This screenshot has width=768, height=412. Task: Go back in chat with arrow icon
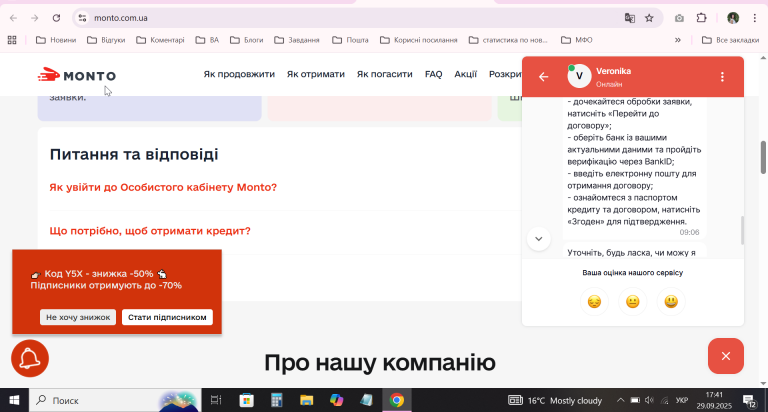543,77
